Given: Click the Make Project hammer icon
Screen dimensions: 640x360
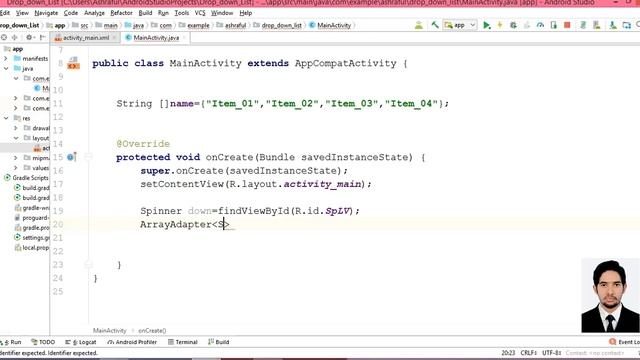Looking at the screenshot, I should [x=435, y=25].
